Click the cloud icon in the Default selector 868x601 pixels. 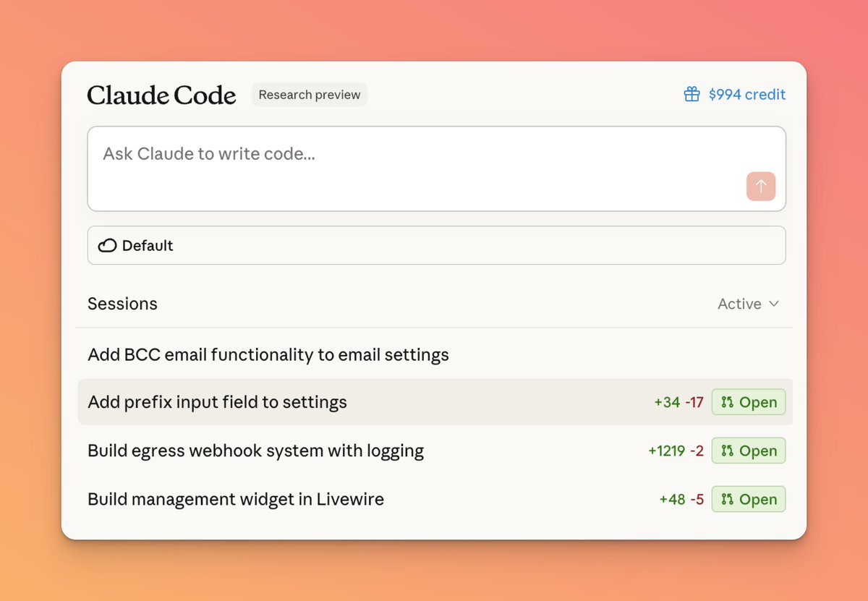pyautogui.click(x=107, y=246)
